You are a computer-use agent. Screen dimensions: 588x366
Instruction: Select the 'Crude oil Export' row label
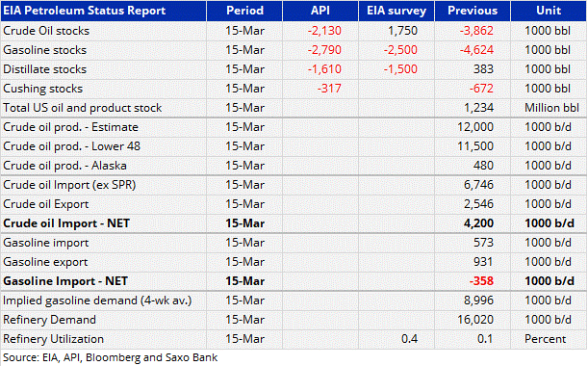[46, 204]
